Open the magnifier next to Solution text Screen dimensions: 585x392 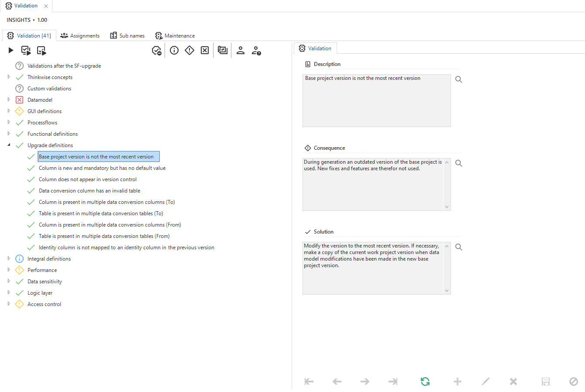click(x=459, y=247)
